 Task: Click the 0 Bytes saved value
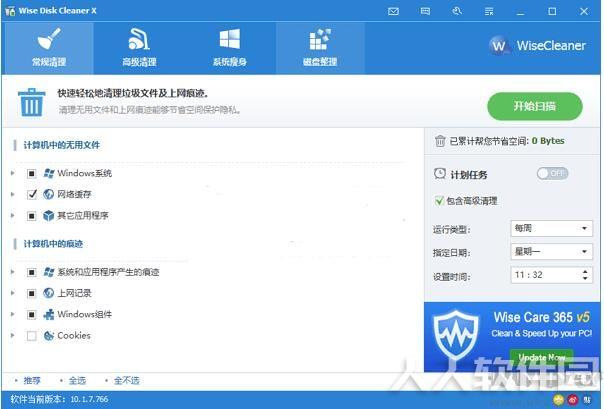click(x=548, y=141)
